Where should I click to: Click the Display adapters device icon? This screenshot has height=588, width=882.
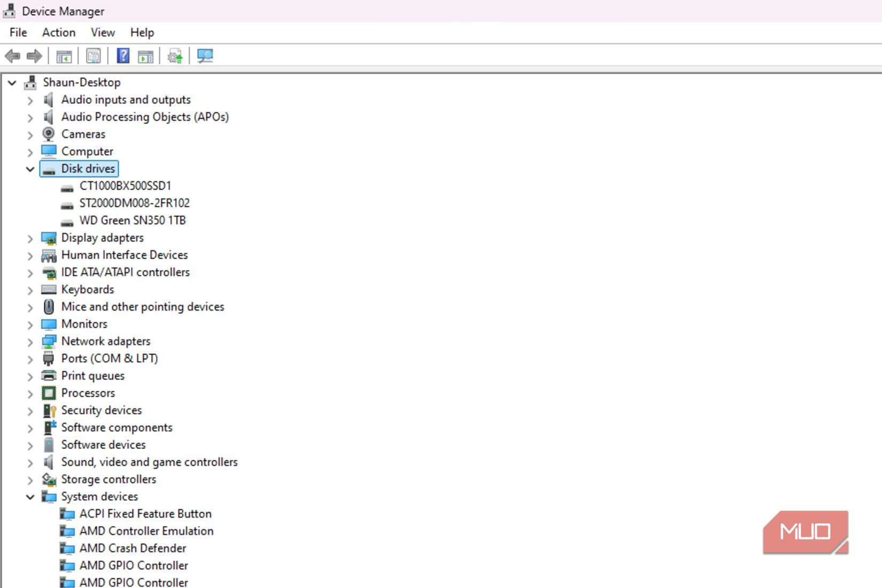49,238
